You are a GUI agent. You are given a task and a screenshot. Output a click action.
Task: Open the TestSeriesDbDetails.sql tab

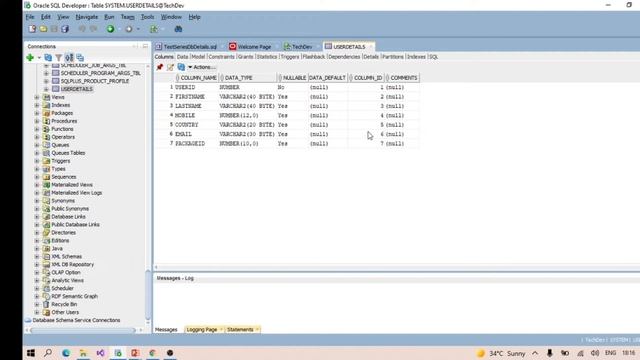click(190, 47)
